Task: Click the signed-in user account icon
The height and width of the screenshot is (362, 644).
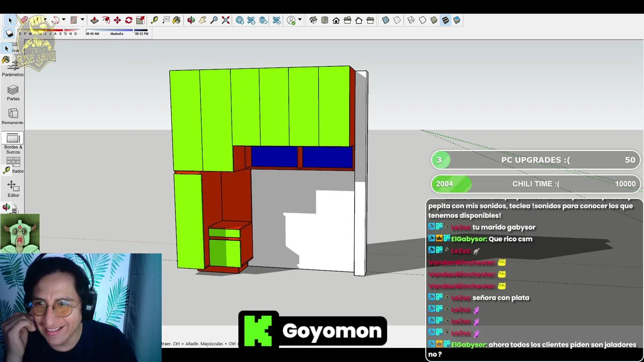Action: point(291,20)
